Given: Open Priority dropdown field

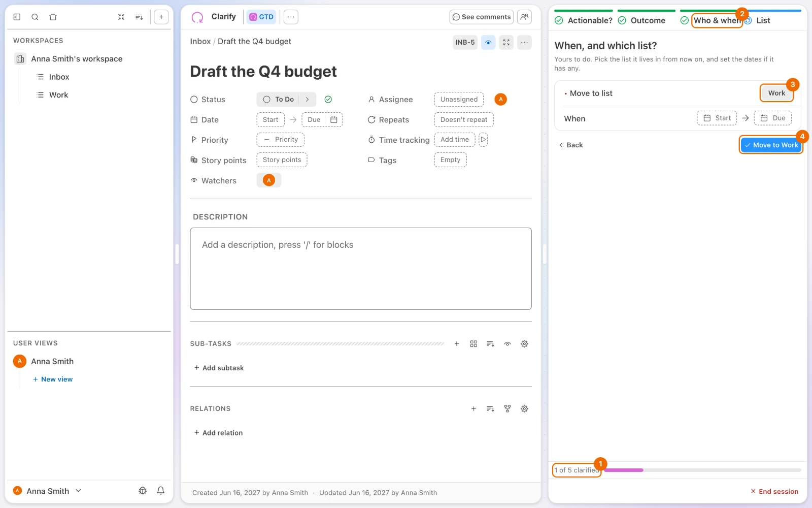Looking at the screenshot, I should [x=281, y=139].
